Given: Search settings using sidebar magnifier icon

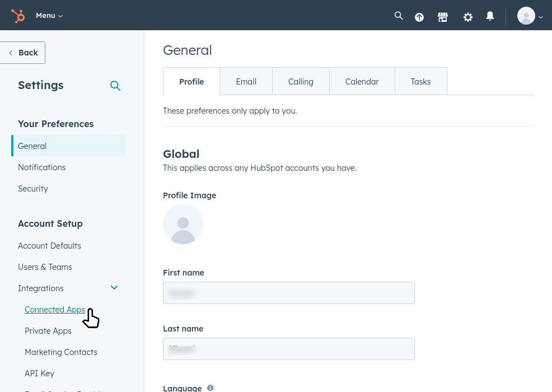Looking at the screenshot, I should point(115,86).
